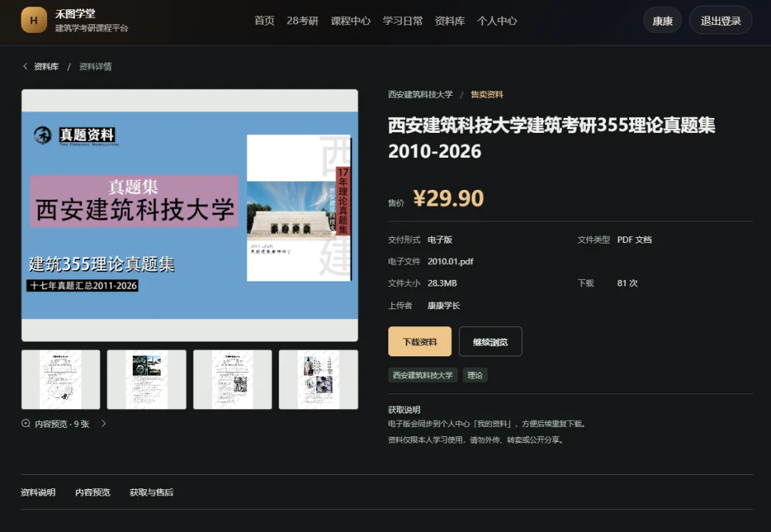This screenshot has width=771, height=532.
Task: Open the second preview page thumbnail
Action: pyautogui.click(x=146, y=380)
